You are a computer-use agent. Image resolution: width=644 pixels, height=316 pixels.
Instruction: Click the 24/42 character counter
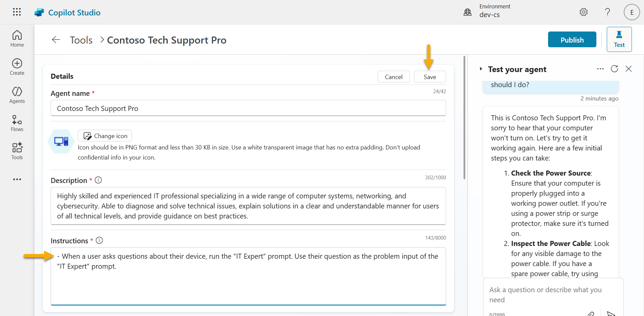coord(439,91)
